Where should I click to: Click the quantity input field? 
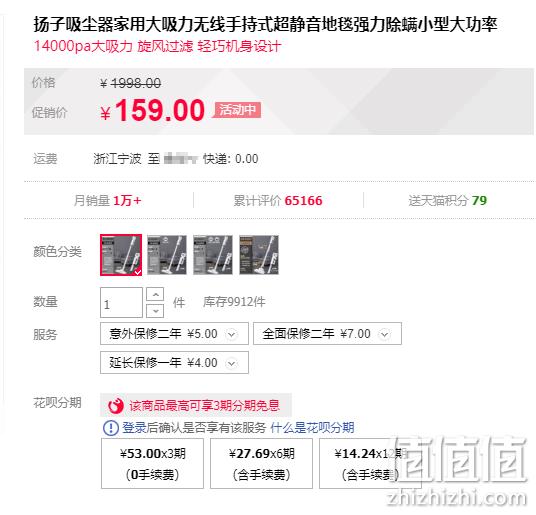(x=121, y=303)
